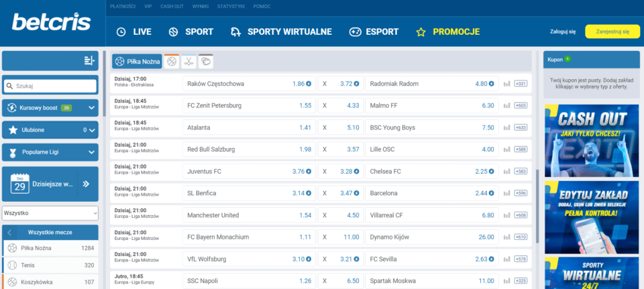Open the VIP link
This screenshot has width=644, height=289.
[148, 7]
